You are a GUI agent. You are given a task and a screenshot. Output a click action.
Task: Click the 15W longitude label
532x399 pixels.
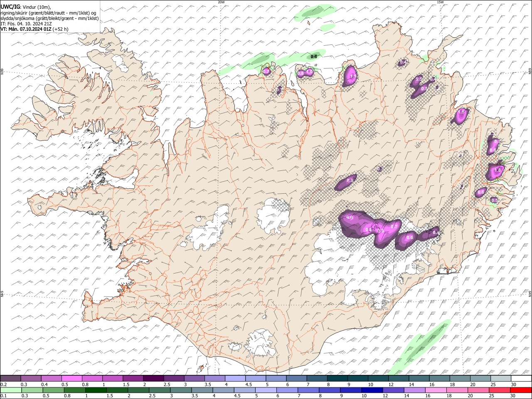coord(440,2)
